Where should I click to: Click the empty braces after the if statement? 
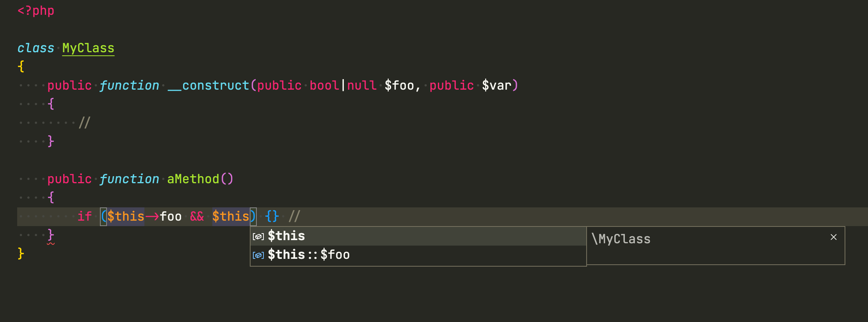coord(271,216)
